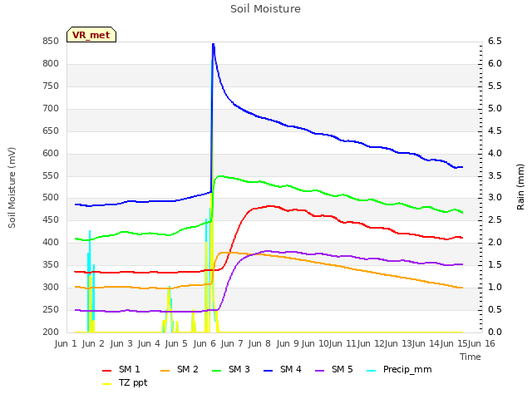Select the SM 1 legend label
Screen dimensions: 532x399
(x=130, y=369)
